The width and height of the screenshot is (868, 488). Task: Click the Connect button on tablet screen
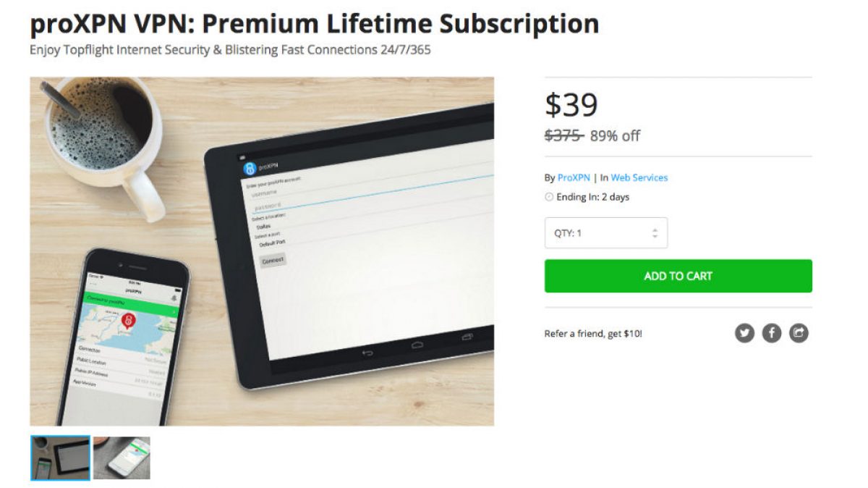click(x=273, y=259)
